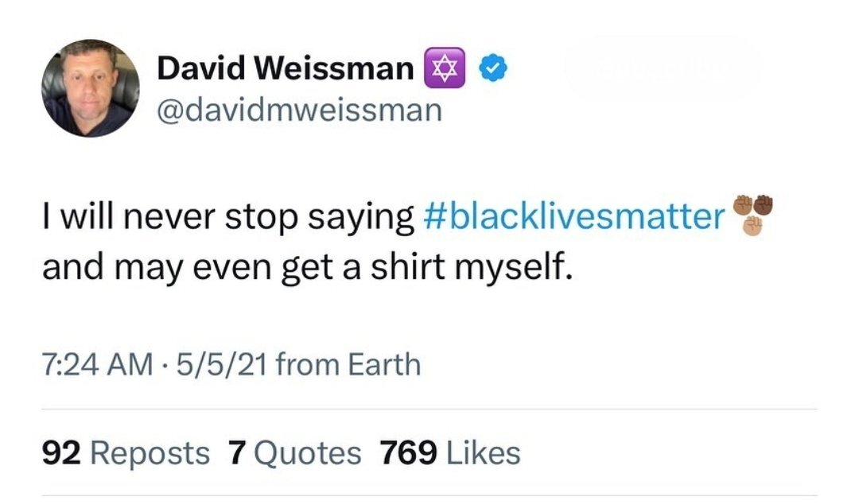The height and width of the screenshot is (504, 859).
Task: Open the @davidmweissman handle link
Action: click(x=299, y=110)
